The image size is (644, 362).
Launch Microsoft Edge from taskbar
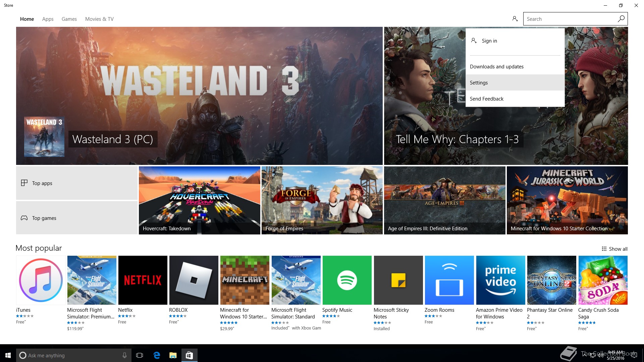[157, 355]
